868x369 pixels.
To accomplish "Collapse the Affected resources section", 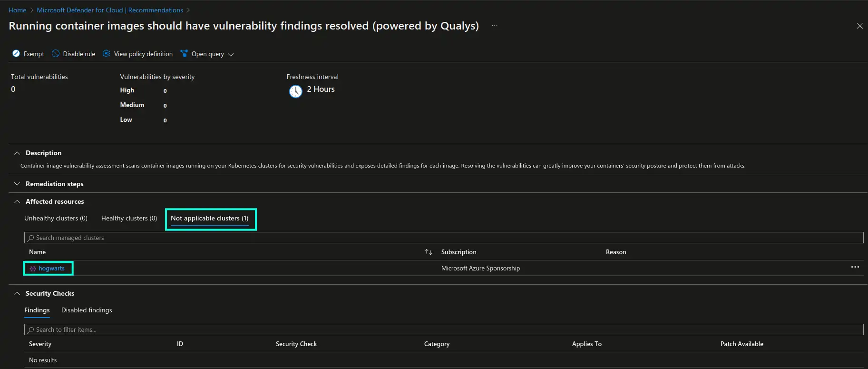I will [x=17, y=201].
